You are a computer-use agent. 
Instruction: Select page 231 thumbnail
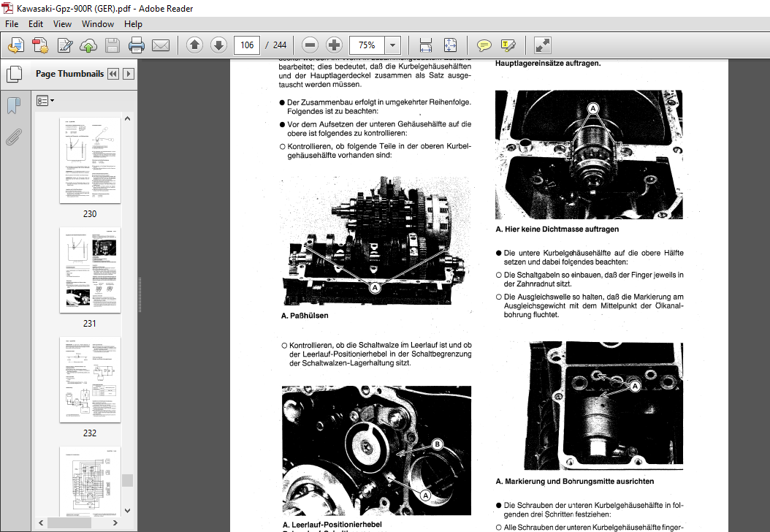point(90,270)
